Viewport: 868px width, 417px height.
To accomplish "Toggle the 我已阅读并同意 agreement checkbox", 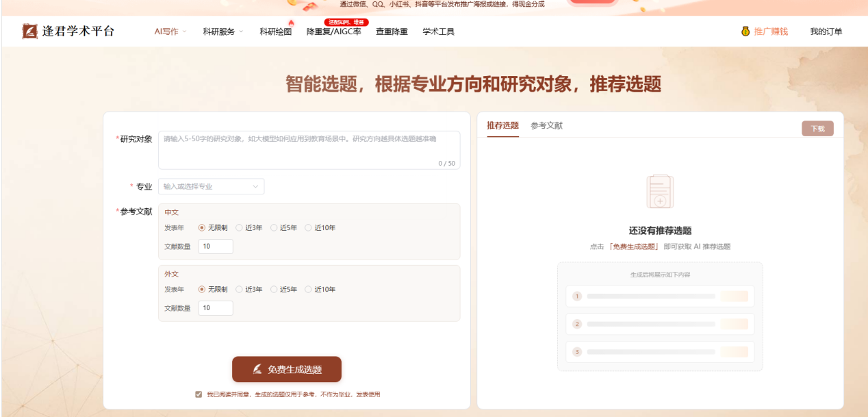I will [199, 394].
